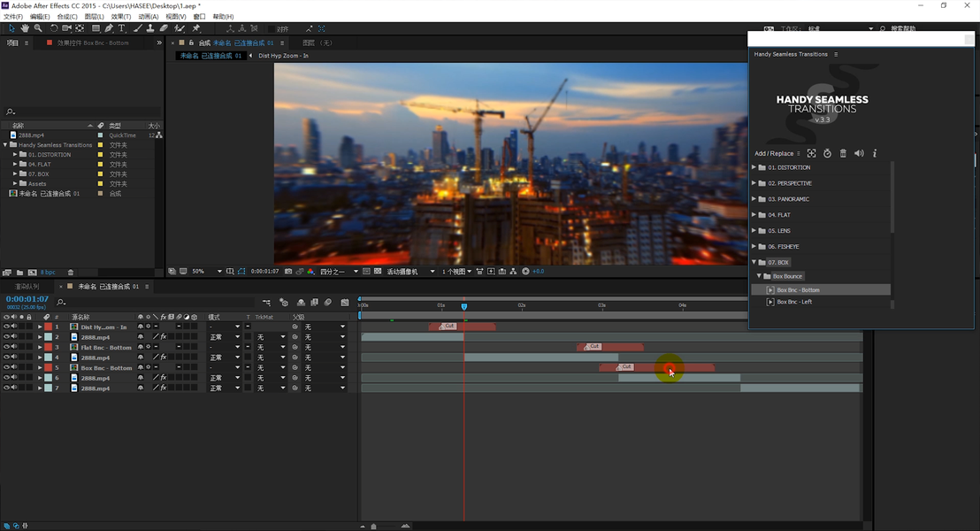Select the Pan Behind anchor point tool
The width and height of the screenshot is (980, 531).
[x=80, y=28]
